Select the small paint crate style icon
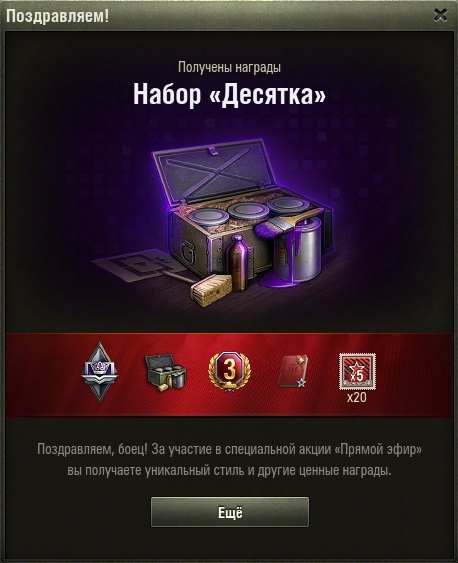The width and height of the screenshot is (458, 563). (x=165, y=372)
